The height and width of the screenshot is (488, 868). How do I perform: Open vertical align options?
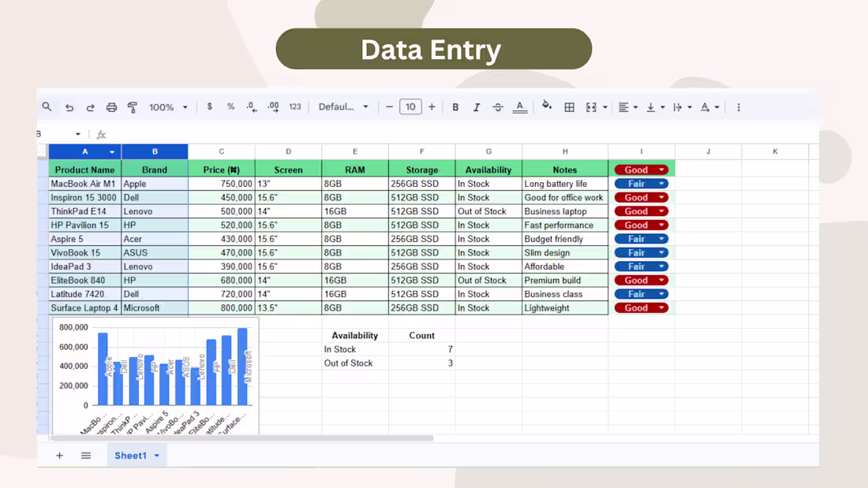[655, 107]
